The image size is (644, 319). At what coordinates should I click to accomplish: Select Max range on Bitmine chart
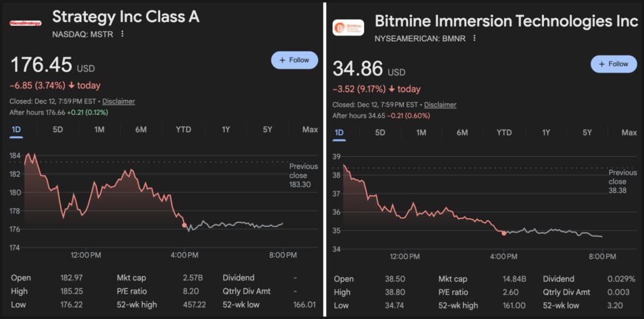point(629,133)
